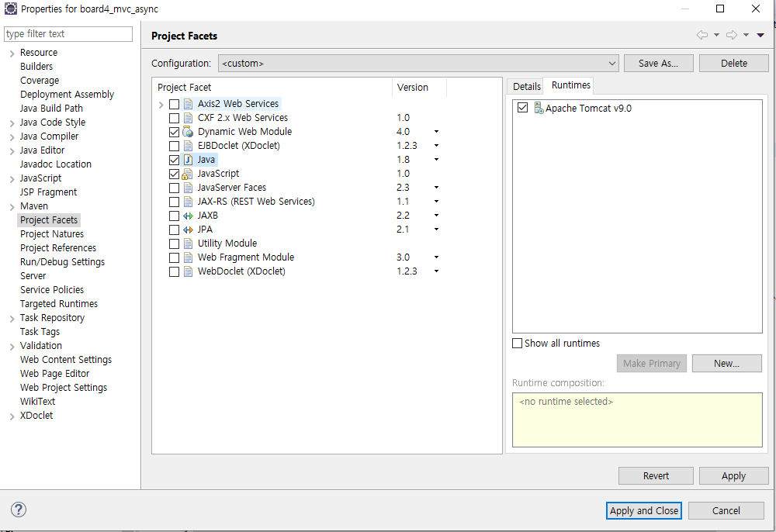776x532 pixels.
Task: Expand the Java Compiler tree node
Action: click(x=12, y=137)
